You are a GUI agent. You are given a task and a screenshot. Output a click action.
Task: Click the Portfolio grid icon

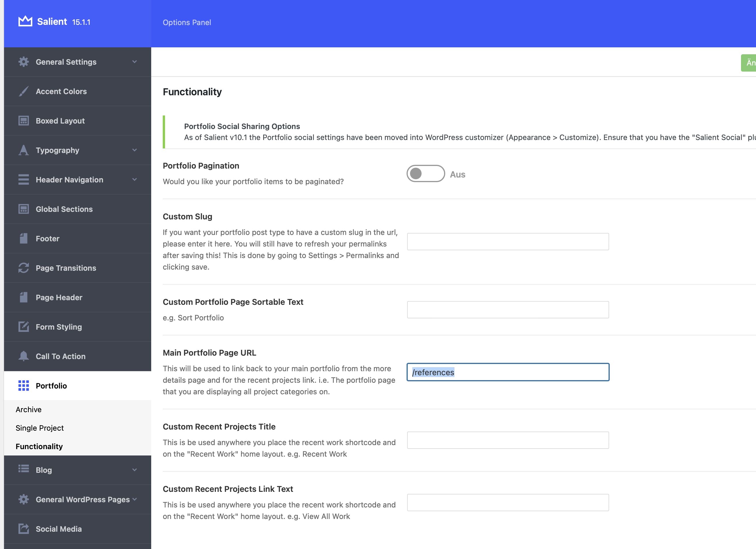(x=23, y=385)
